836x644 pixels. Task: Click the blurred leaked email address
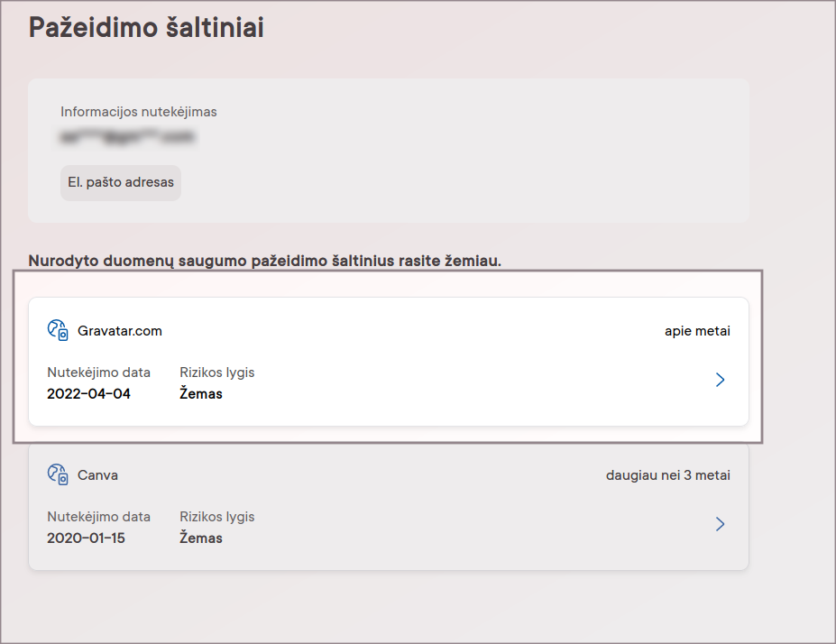point(127,137)
